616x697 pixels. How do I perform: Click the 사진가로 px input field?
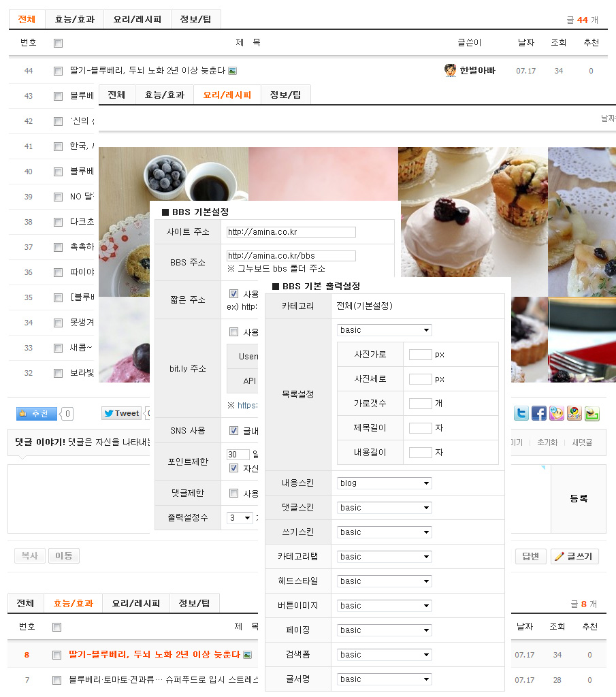pyautogui.click(x=421, y=354)
